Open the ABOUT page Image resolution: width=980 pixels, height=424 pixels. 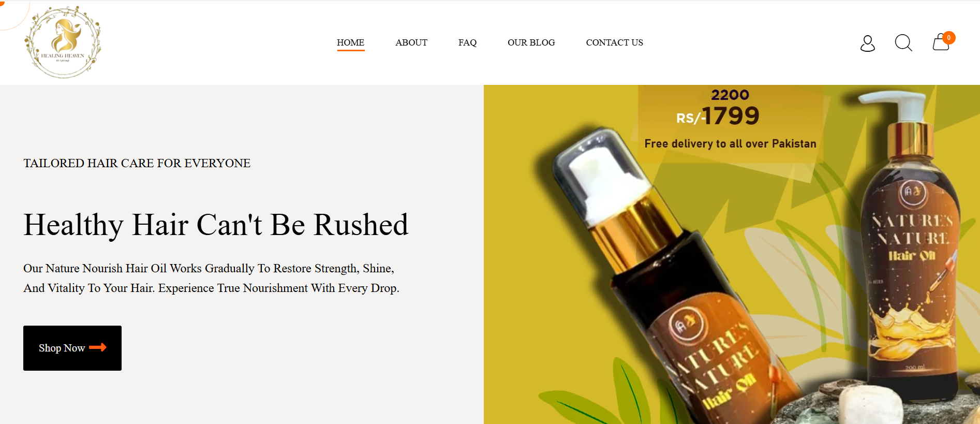(411, 42)
